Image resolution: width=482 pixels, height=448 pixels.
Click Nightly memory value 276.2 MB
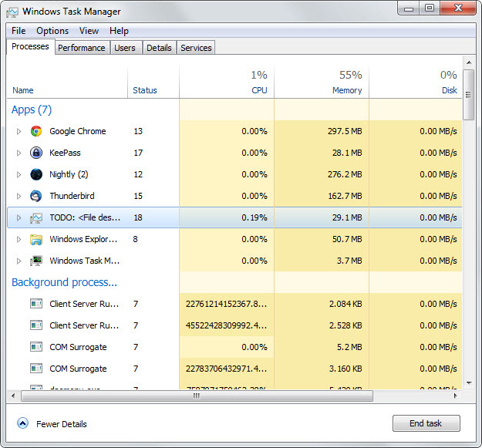pyautogui.click(x=345, y=174)
